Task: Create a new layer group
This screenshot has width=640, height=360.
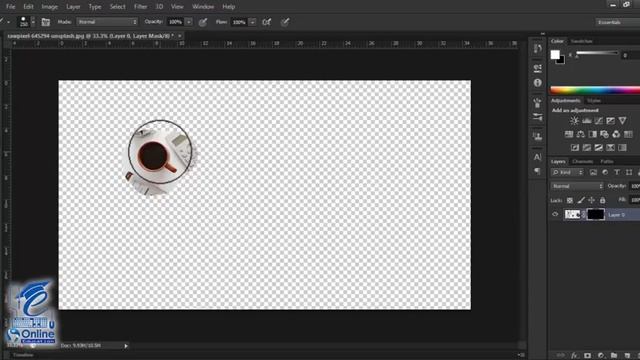Action: (x=614, y=356)
